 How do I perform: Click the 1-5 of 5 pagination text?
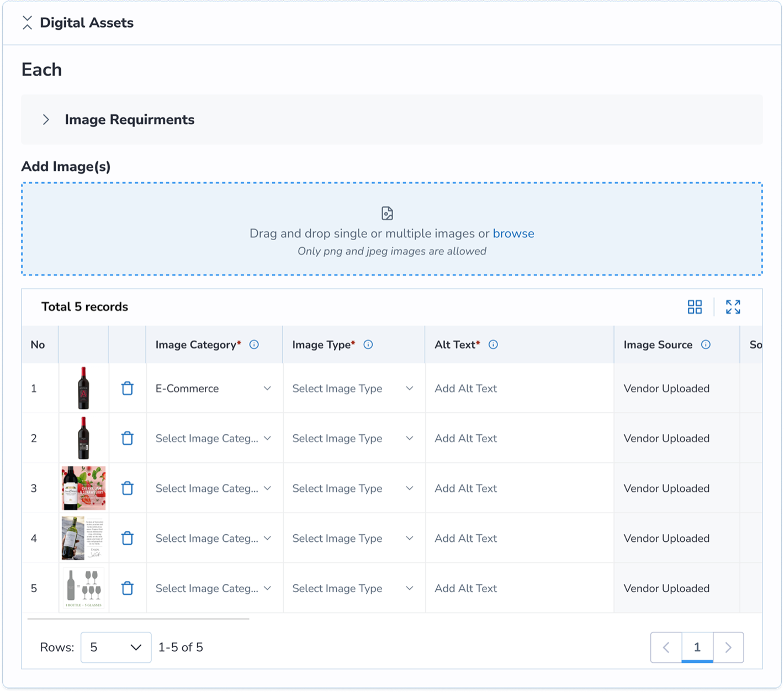181,647
